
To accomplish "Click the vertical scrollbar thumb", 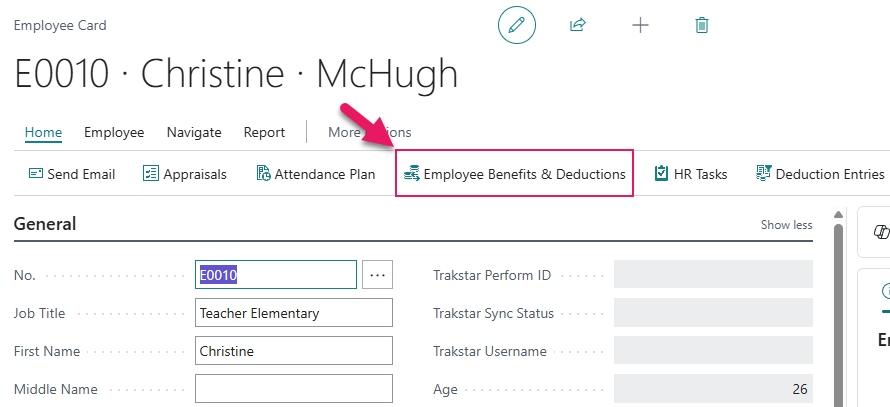I will (x=838, y=315).
